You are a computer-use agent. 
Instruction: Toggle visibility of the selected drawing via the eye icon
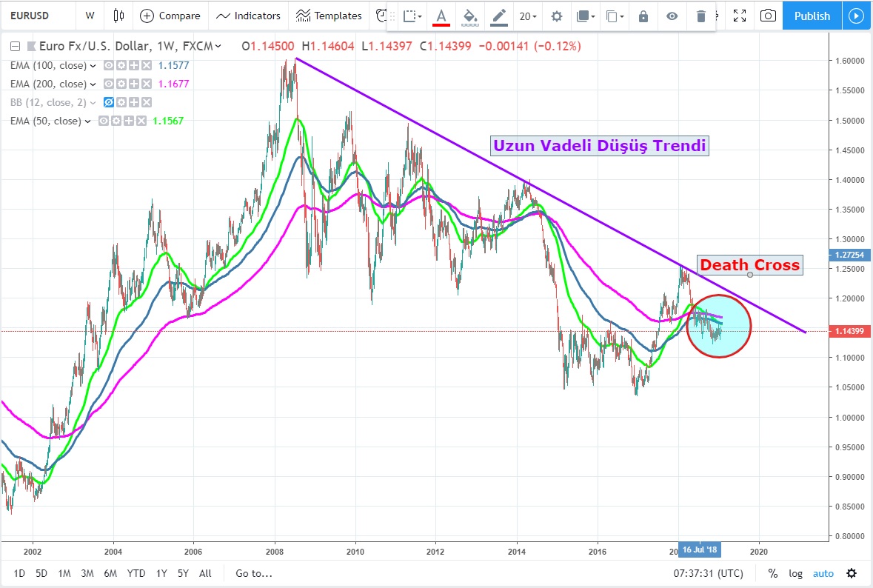point(672,16)
